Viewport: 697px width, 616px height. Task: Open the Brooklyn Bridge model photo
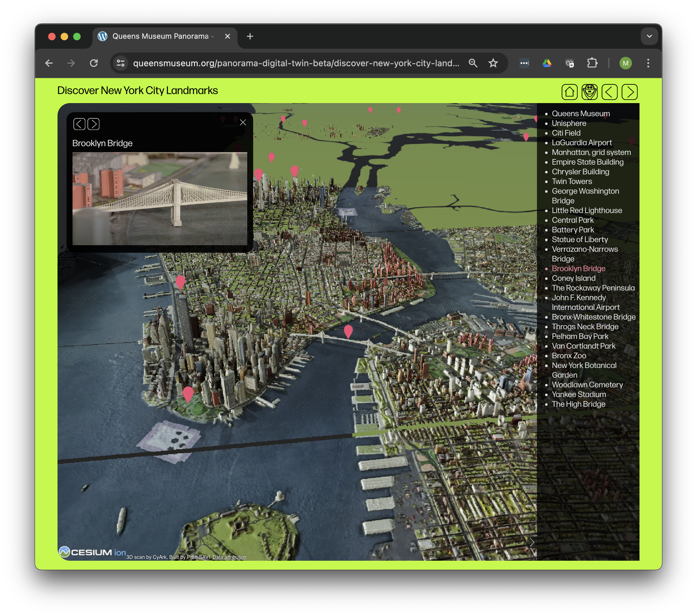(x=160, y=199)
